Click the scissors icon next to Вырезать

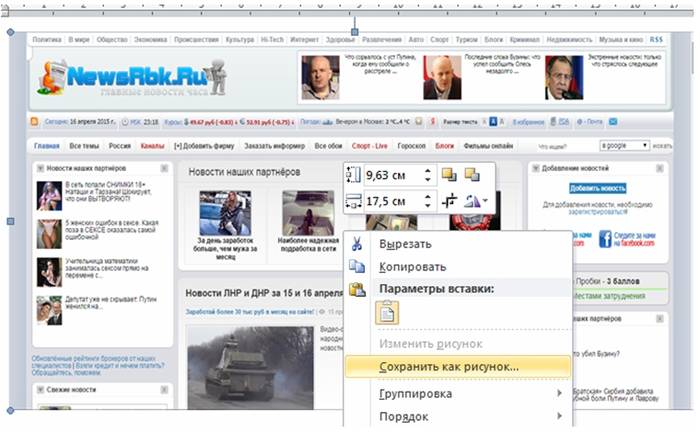pos(358,243)
